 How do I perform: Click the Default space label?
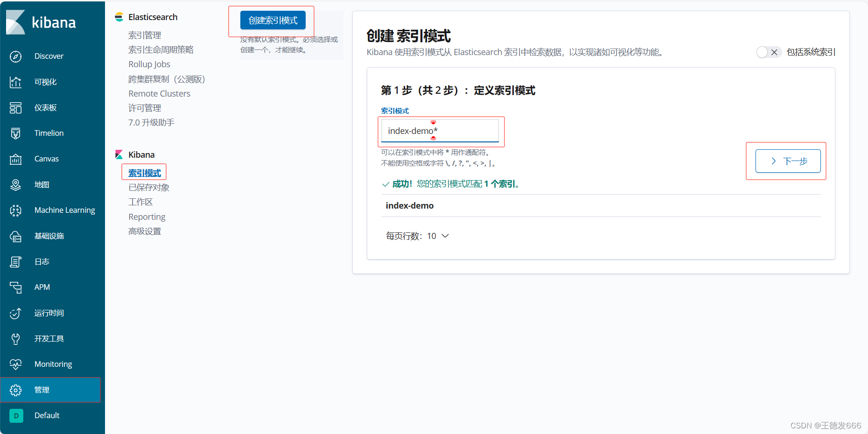pyautogui.click(x=47, y=415)
